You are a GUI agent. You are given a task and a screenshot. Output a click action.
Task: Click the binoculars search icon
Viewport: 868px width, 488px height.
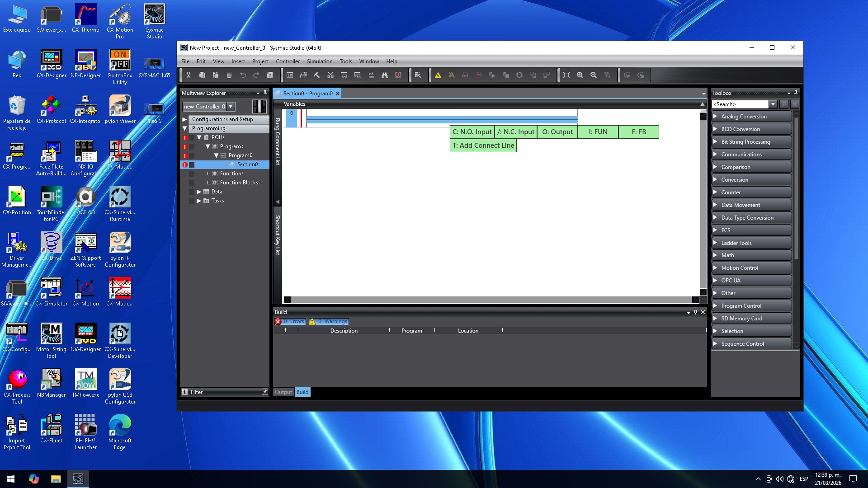point(385,75)
